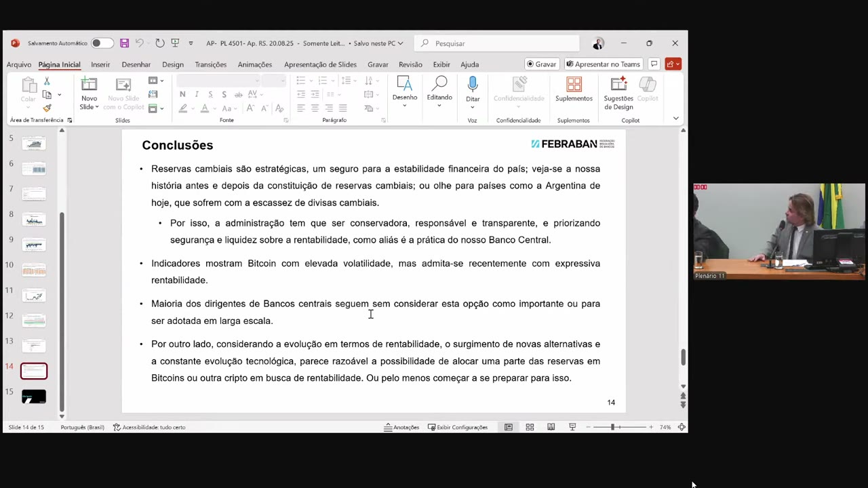Toggle the Salvamento Automático switch
The image size is (868, 488).
(102, 43)
